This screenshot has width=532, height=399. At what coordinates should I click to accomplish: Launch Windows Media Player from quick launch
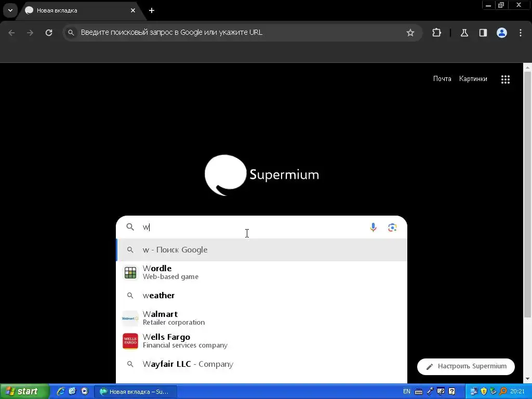point(85,391)
